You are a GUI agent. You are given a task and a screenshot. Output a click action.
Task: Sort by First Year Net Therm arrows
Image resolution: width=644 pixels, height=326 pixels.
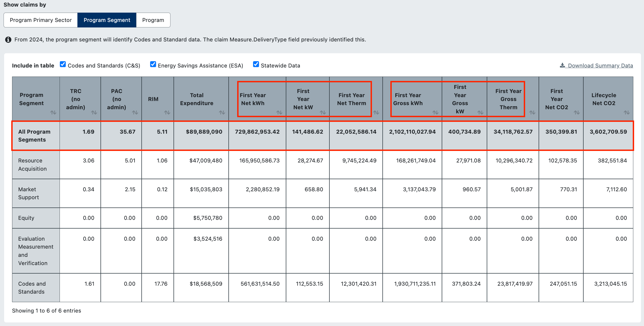coord(376,113)
